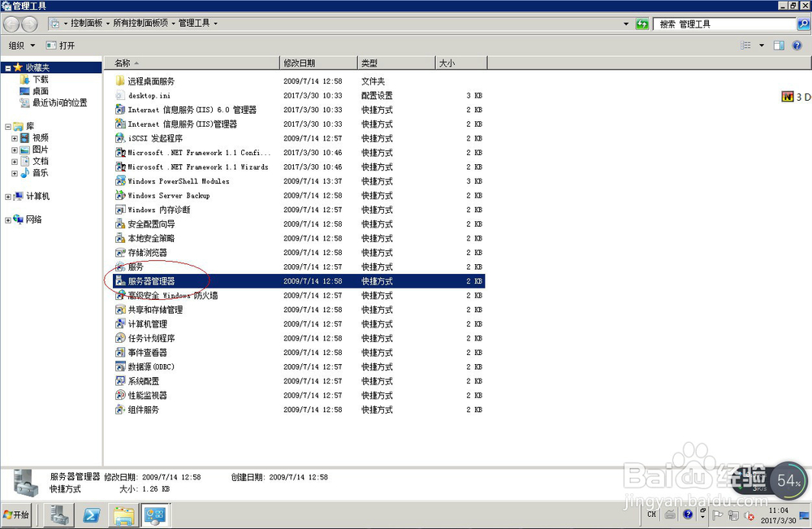The width and height of the screenshot is (812, 529).
Task: Select the 服务器管理器 shortcut icon
Action: click(x=120, y=281)
